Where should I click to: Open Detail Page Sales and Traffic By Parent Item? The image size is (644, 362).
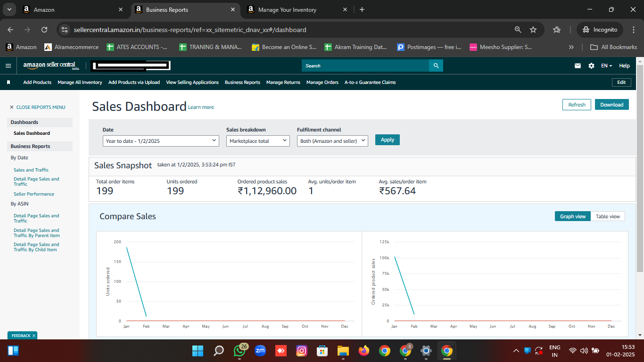[37, 233]
